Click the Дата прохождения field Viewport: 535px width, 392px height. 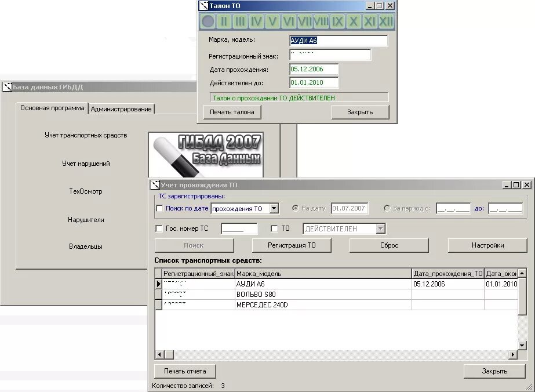pyautogui.click(x=314, y=69)
